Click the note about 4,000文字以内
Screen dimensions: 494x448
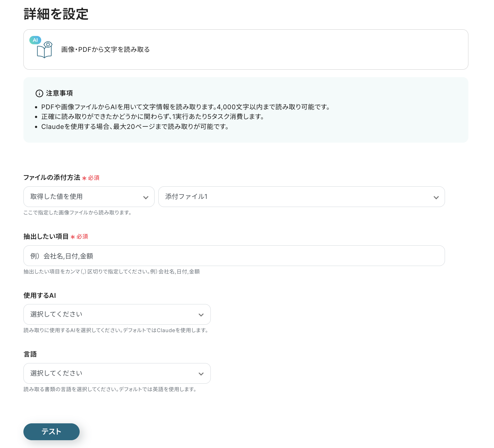click(186, 107)
